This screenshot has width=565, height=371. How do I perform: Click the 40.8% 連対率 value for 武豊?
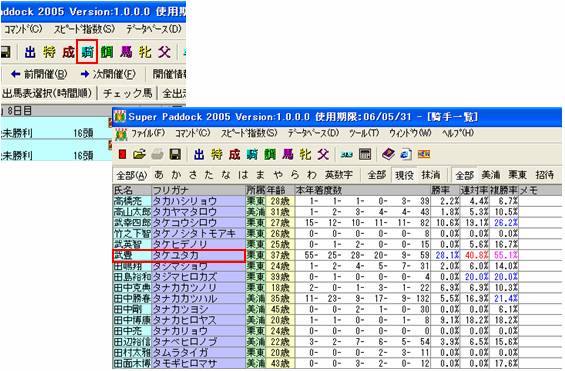pyautogui.click(x=476, y=255)
